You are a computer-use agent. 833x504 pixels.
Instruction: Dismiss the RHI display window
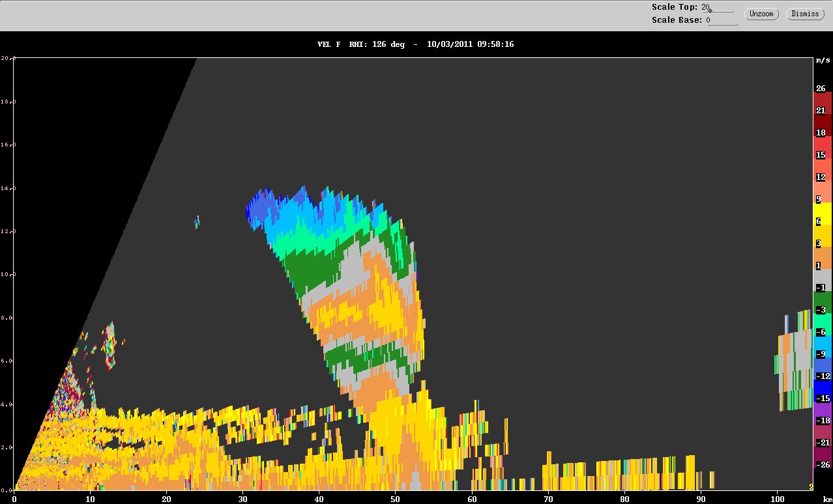tap(805, 14)
